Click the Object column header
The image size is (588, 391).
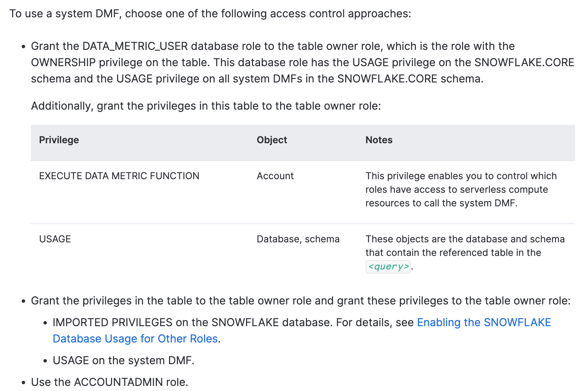pos(272,140)
